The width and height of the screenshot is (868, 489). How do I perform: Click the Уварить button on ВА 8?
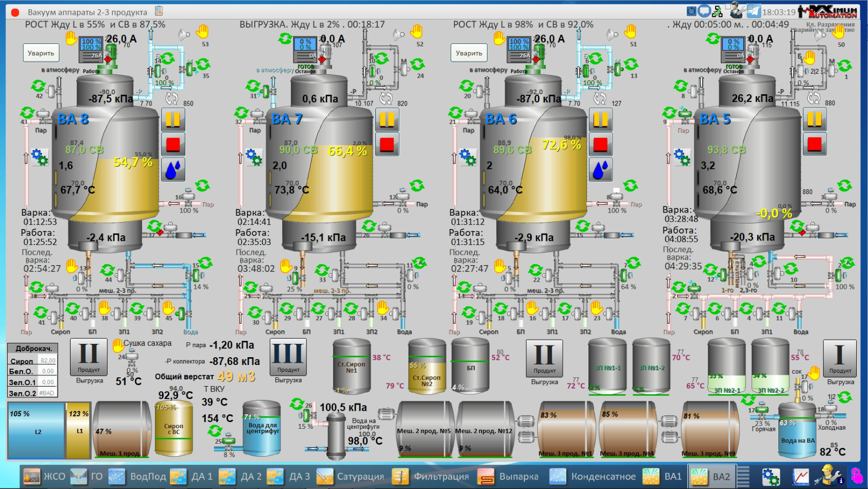click(41, 53)
